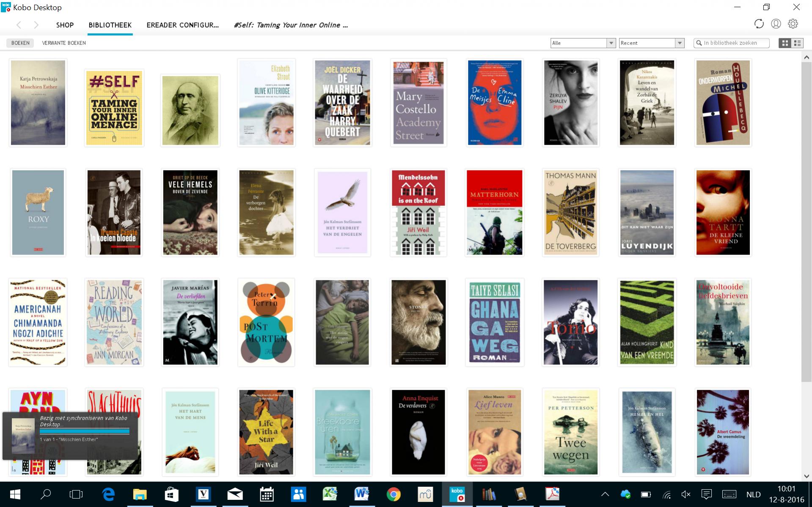The width and height of the screenshot is (812, 507).
Task: Open De waarheid over de zaak Harry Quebert
Action: 342,103
